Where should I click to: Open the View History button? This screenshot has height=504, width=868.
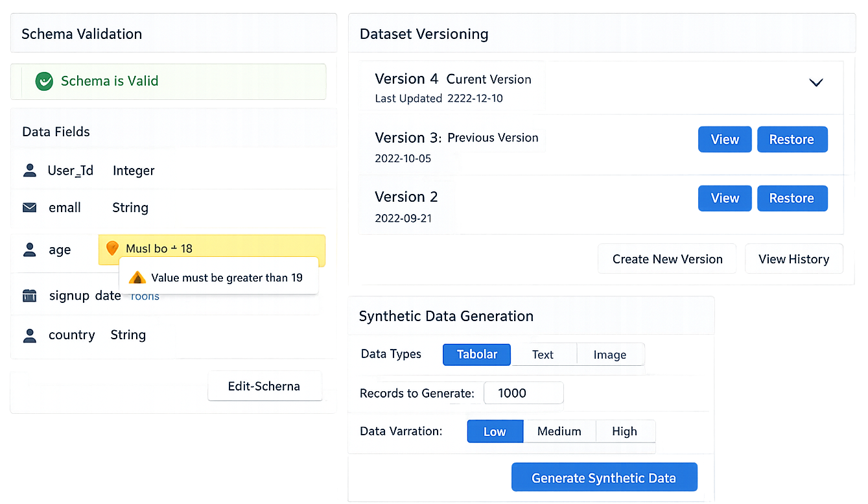[x=793, y=259]
